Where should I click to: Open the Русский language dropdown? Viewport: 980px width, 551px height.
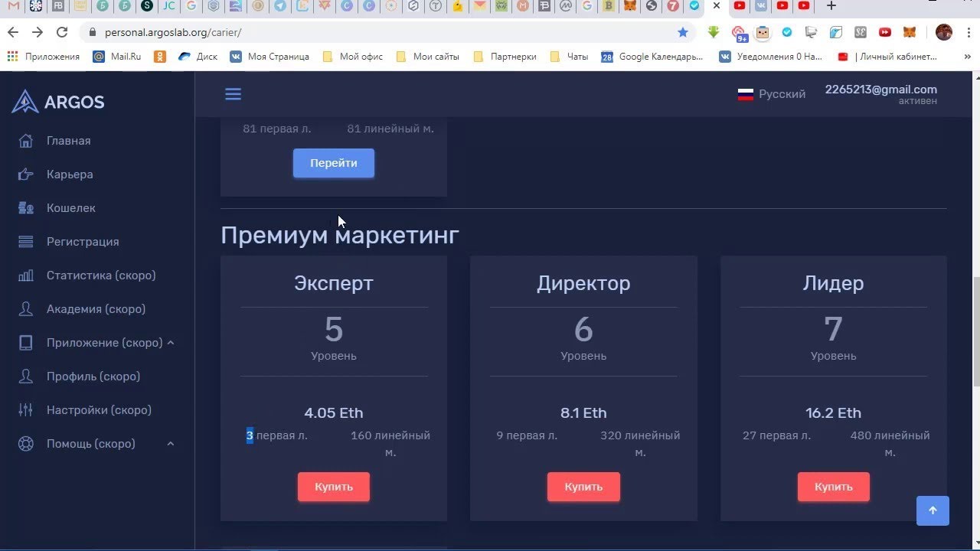click(x=772, y=94)
